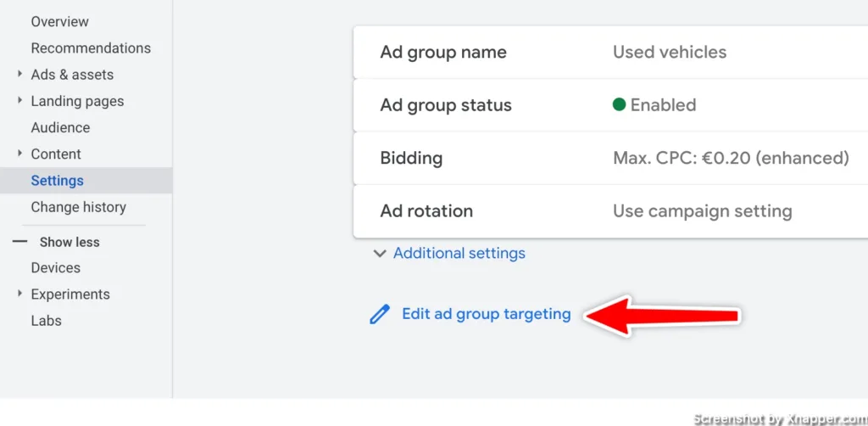Expand the Experiments sidebar arrow
The height and width of the screenshot is (426, 868).
pos(20,294)
